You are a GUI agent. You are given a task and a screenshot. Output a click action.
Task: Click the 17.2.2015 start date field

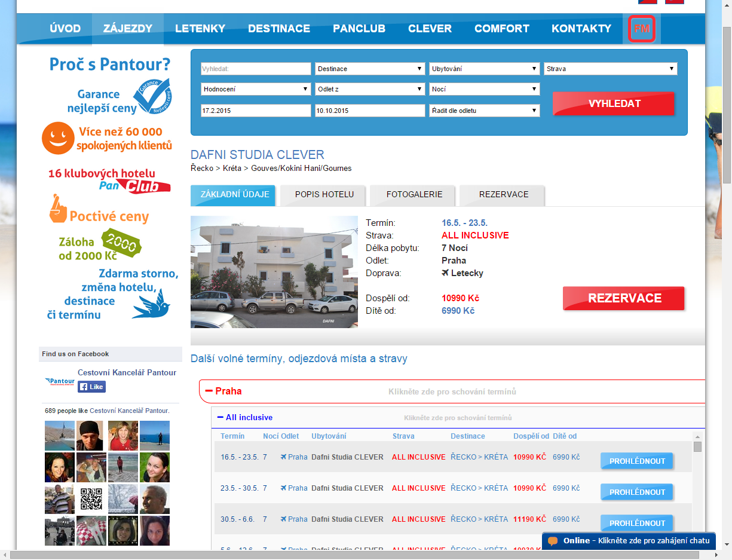(256, 111)
